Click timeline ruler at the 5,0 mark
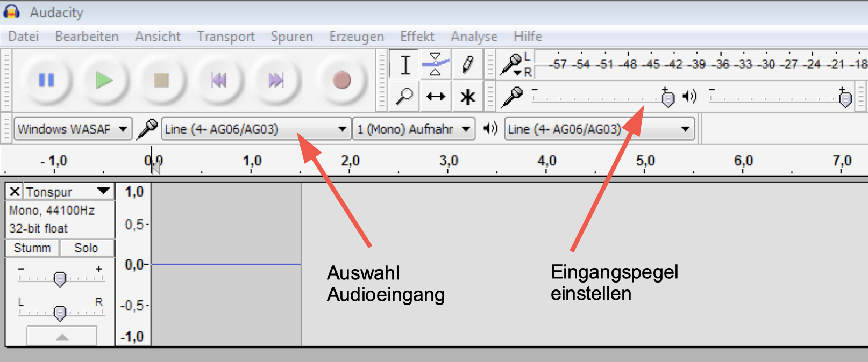This screenshot has height=362, width=868. click(x=645, y=161)
